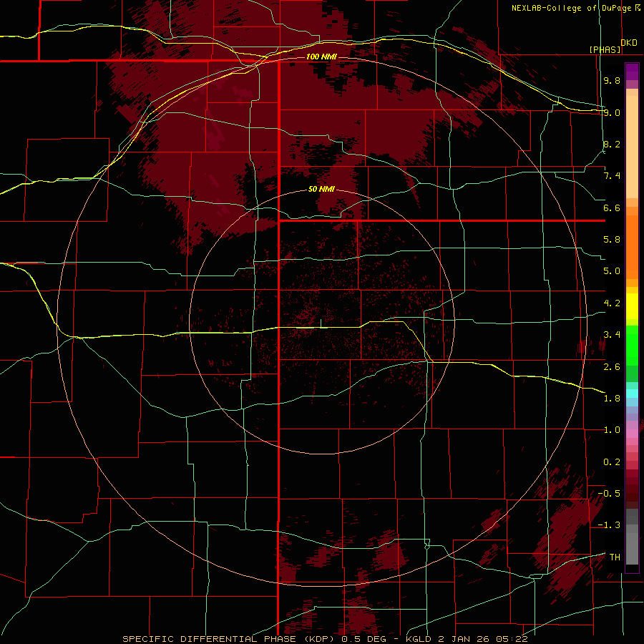Screen dimensions: 644x644
Task: Click the yellow segment of the color bar
Action: pos(632,306)
